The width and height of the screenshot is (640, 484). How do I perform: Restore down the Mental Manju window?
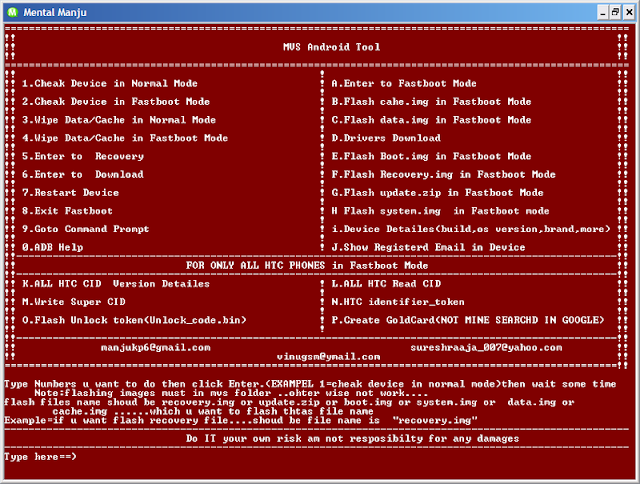pos(616,13)
